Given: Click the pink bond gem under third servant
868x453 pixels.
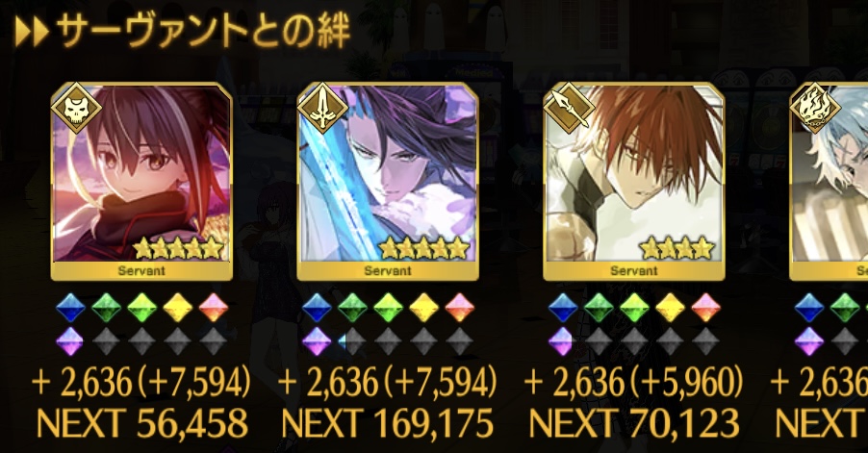Looking at the screenshot, I should (x=705, y=308).
